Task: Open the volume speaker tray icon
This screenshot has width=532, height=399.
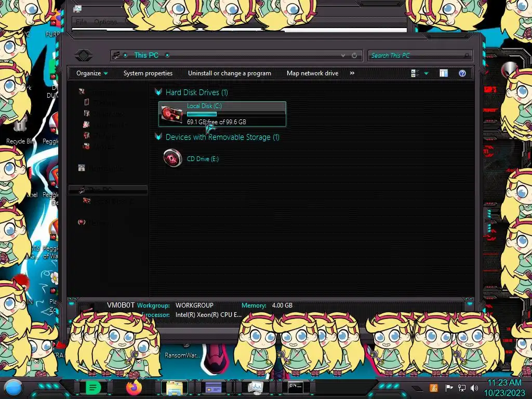Action: (474, 388)
